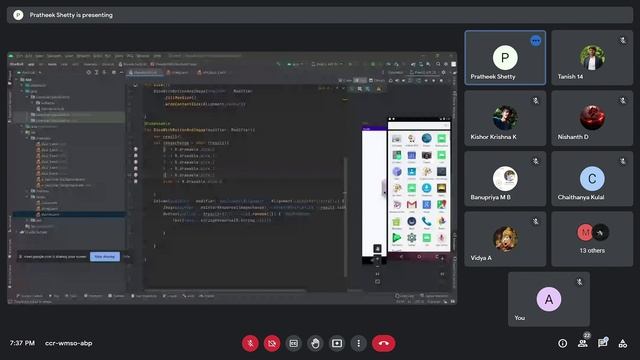
Task: Open the chat with everyone
Action: 603,343
